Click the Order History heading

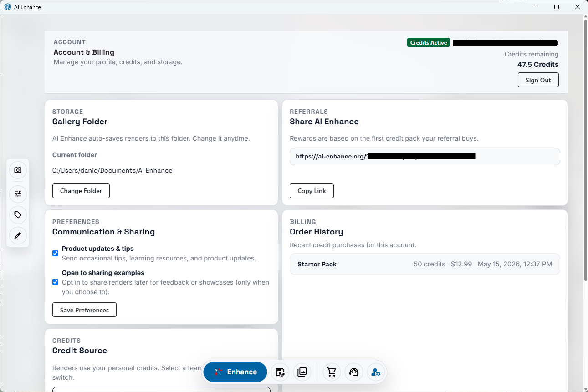(316, 232)
